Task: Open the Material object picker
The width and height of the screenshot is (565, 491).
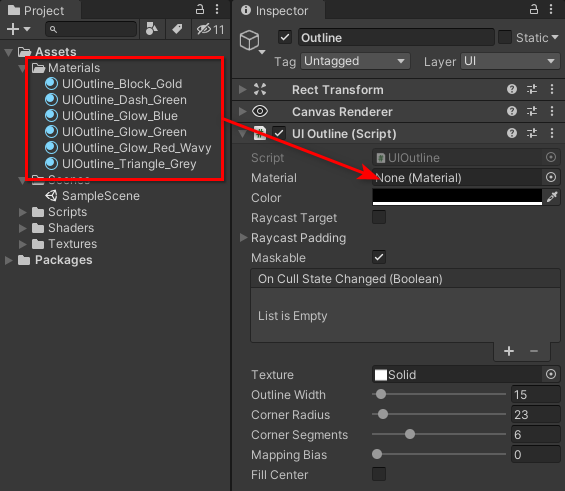Action: click(x=551, y=177)
